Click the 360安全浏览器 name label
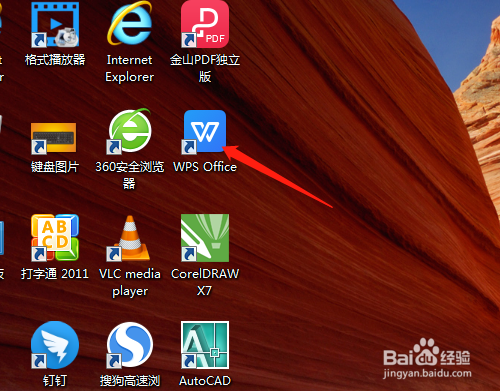The image size is (500, 391). click(x=129, y=175)
